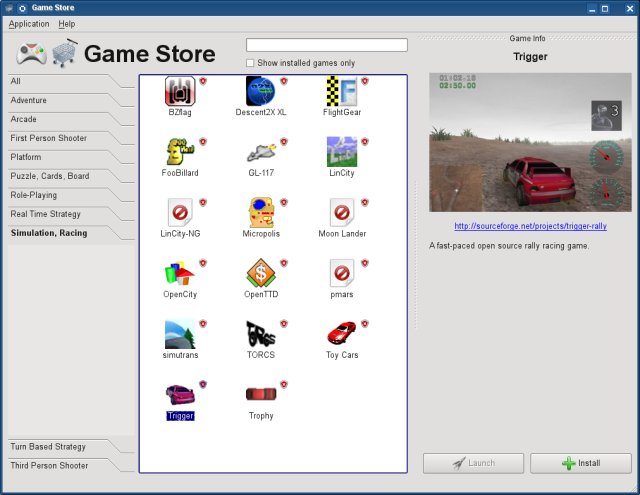Pick the Toy Cars game icon
This screenshot has width=640, height=495.
[341, 333]
